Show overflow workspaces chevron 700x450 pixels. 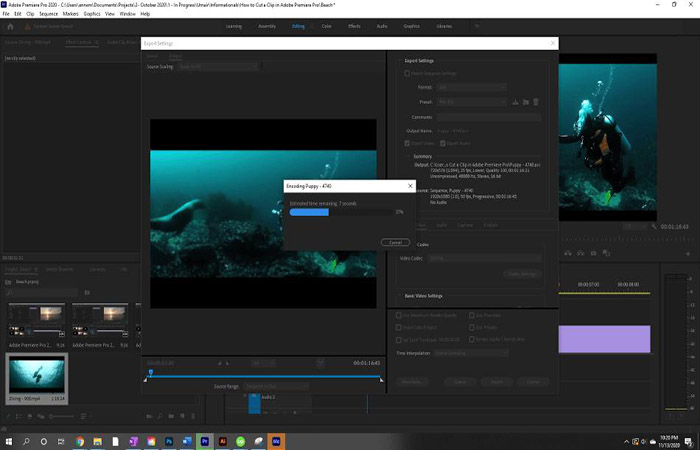[x=477, y=26]
